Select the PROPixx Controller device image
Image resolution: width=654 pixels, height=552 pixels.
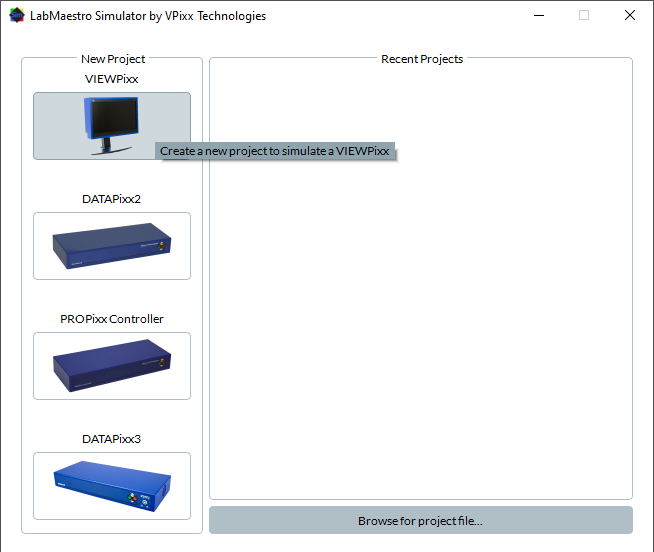[111, 366]
